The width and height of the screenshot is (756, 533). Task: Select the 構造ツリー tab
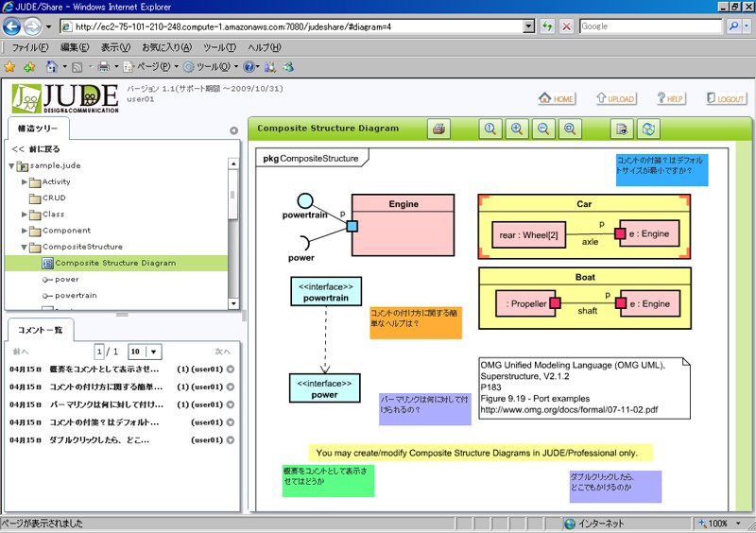click(x=38, y=129)
